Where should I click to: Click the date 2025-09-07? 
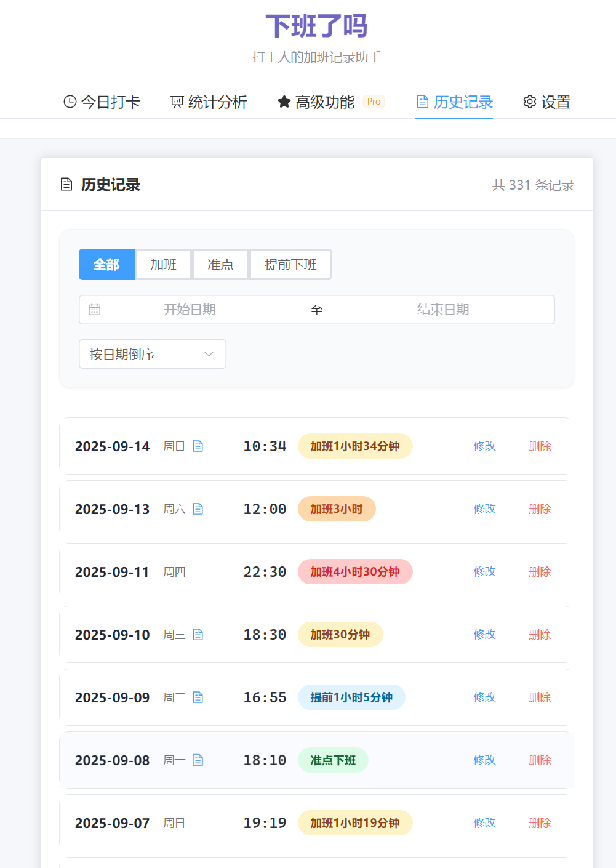[113, 823]
